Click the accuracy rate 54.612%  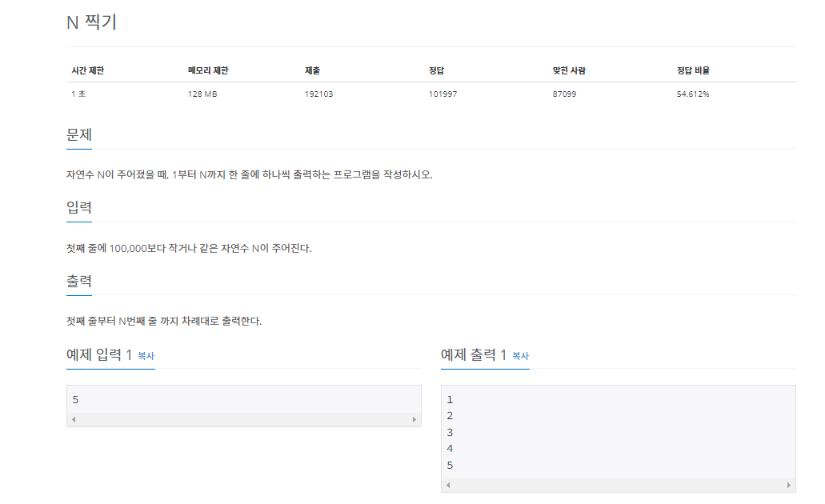point(693,94)
